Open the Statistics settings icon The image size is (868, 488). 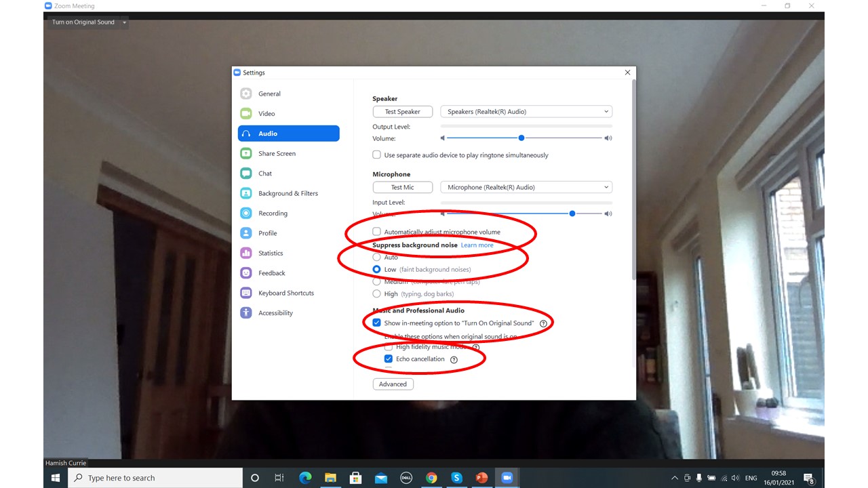tap(246, 253)
